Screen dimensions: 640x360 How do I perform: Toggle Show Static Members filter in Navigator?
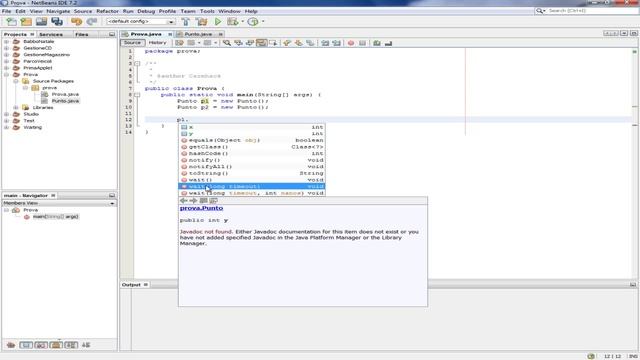coord(41,345)
